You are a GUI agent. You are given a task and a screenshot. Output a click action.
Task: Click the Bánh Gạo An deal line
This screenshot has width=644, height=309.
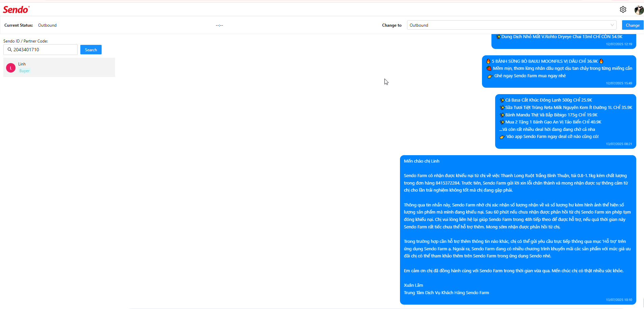[551, 122]
